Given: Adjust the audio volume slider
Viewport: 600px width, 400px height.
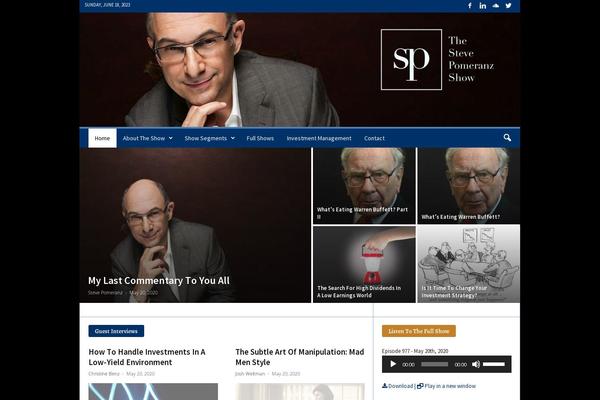Looking at the screenshot, I should [494, 364].
